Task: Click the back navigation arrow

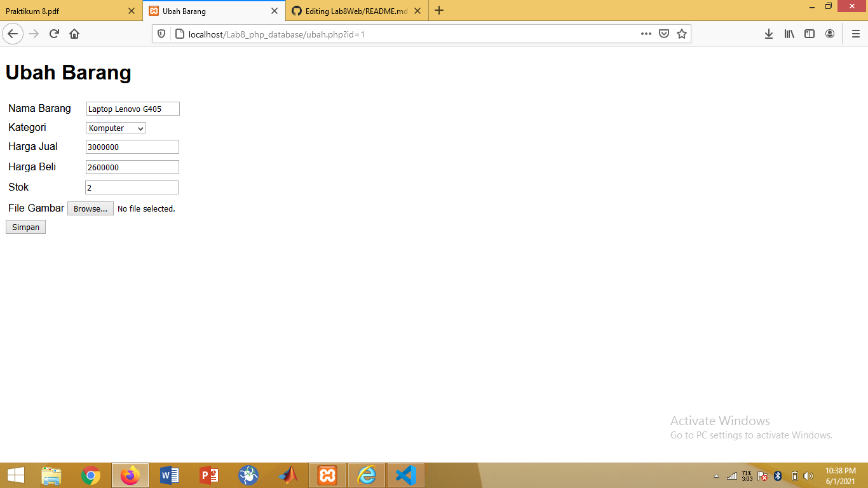Action: click(13, 34)
